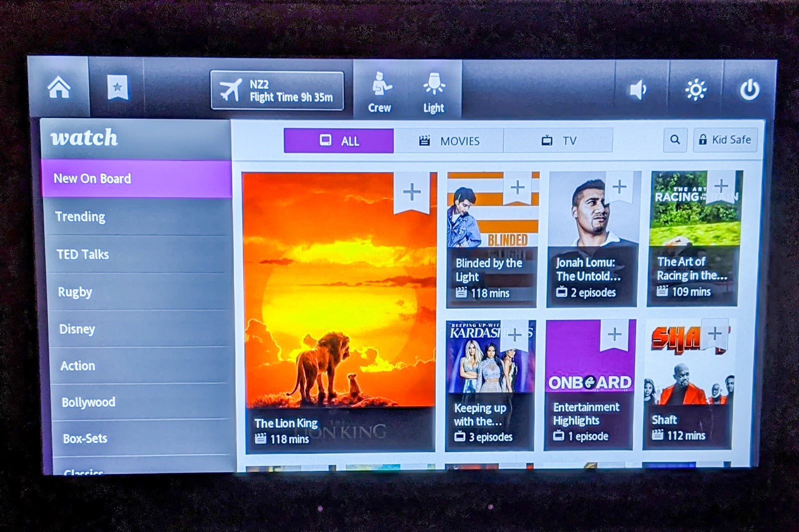Add The Lion King to favorites
The width and height of the screenshot is (799, 532).
(x=412, y=192)
